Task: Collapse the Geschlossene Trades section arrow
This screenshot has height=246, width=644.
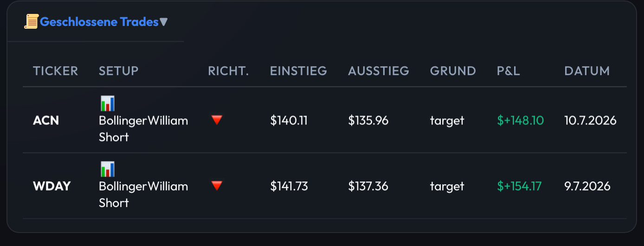Action: pyautogui.click(x=163, y=22)
